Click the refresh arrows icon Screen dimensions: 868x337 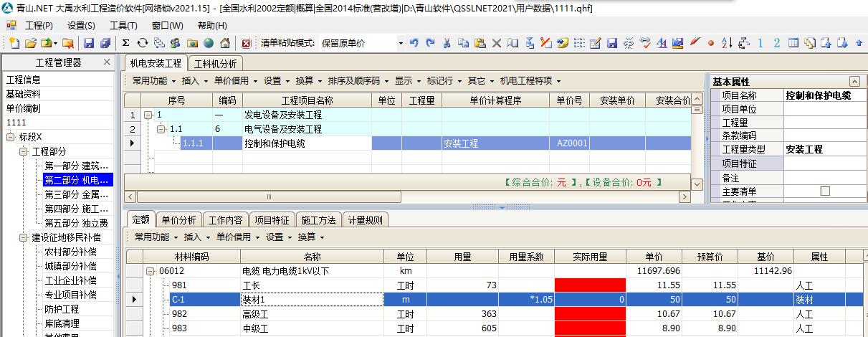click(x=143, y=43)
